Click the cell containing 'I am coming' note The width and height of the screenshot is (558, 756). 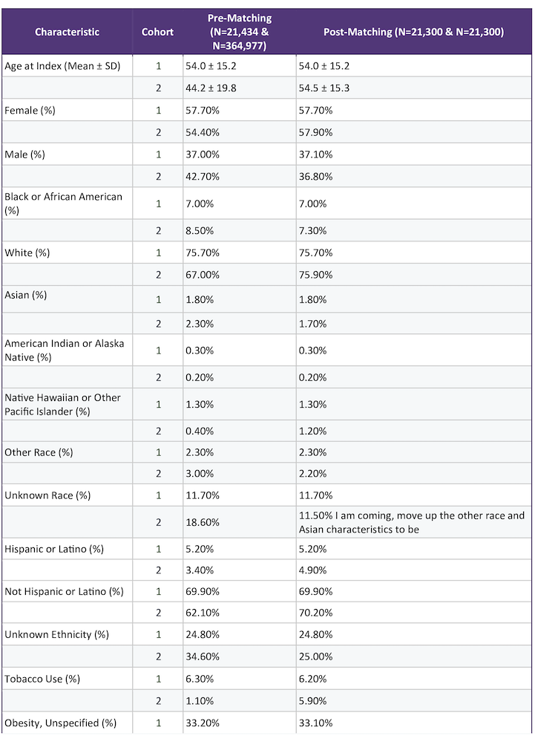[x=413, y=522]
